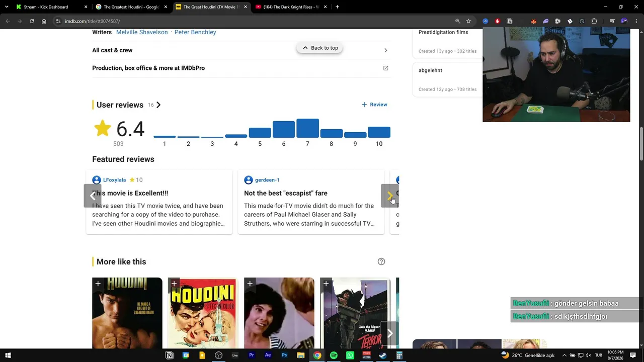Open the Houdini boxer poster thumbnail

coord(127,313)
